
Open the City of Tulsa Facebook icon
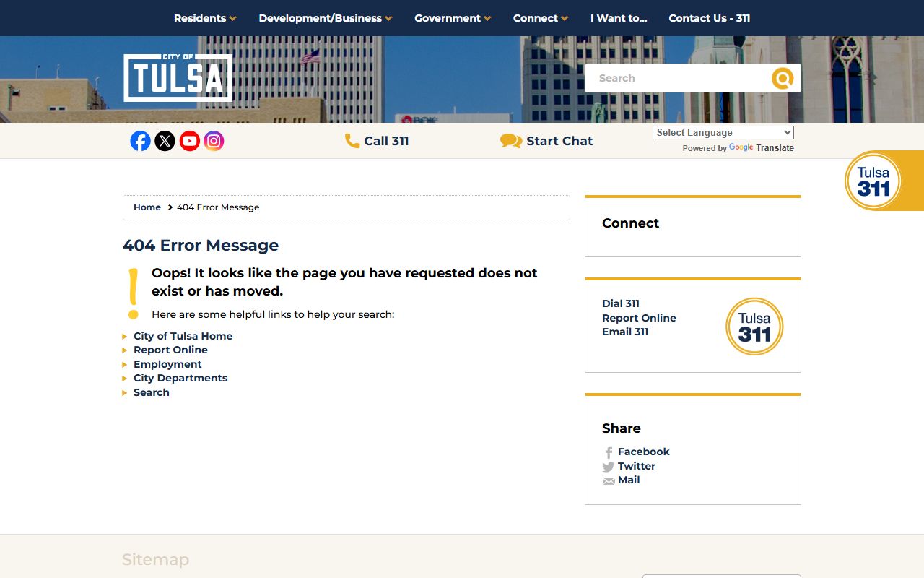coord(140,141)
